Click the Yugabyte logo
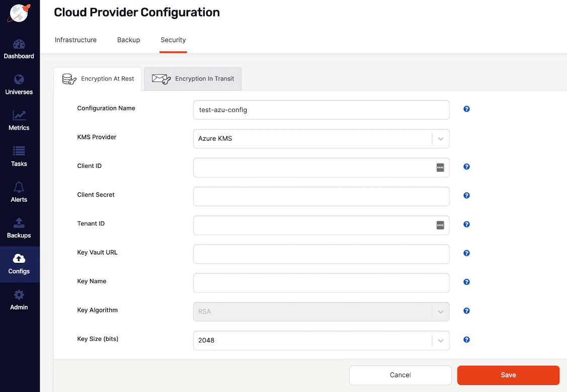Viewport: 567px width, 392px height. point(19,13)
